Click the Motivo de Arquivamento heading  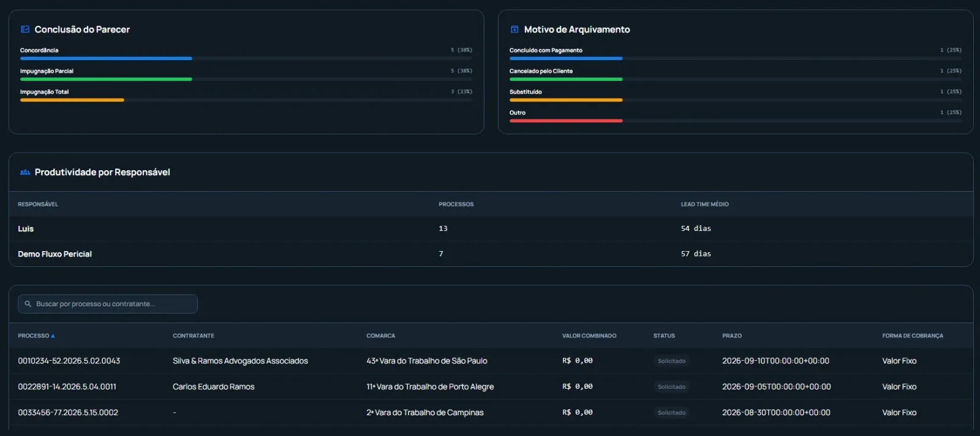[577, 29]
